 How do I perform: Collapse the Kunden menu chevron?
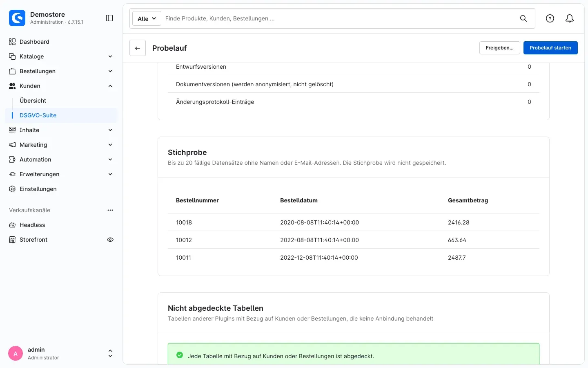coord(110,86)
